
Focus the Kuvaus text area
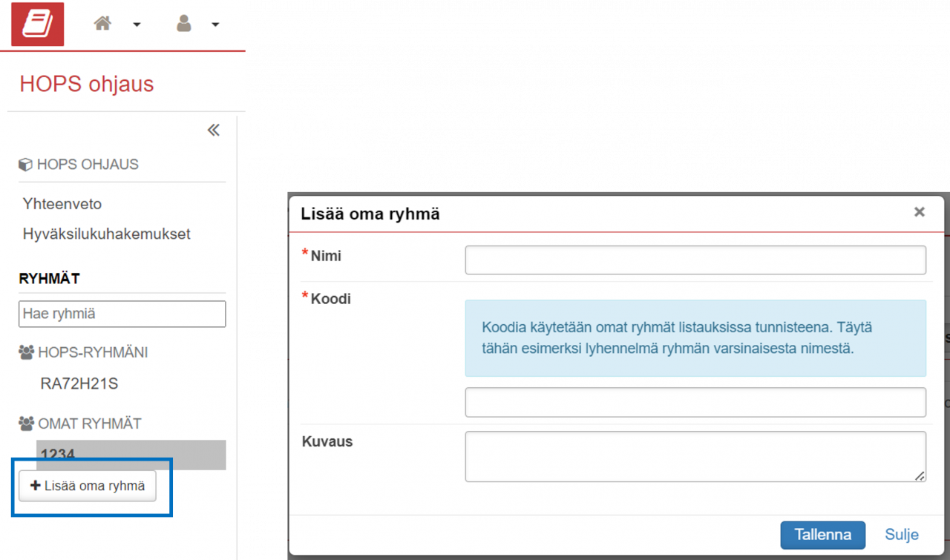(x=695, y=456)
